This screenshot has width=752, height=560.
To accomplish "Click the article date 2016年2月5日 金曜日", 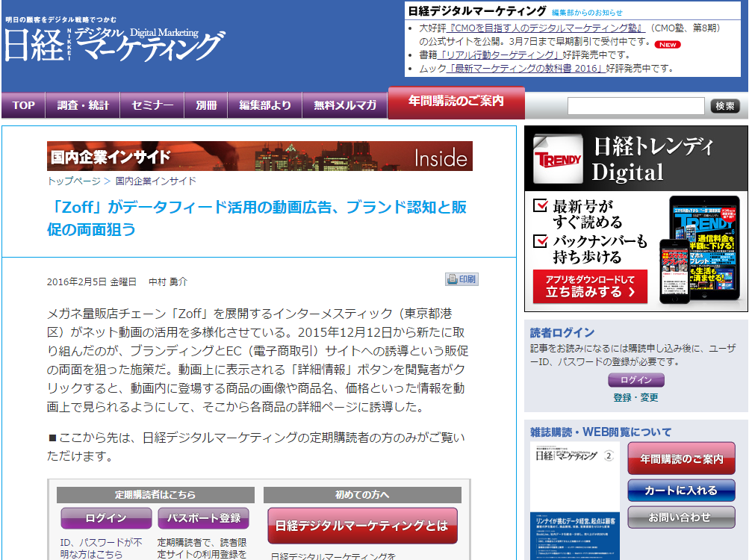I will 92,281.
